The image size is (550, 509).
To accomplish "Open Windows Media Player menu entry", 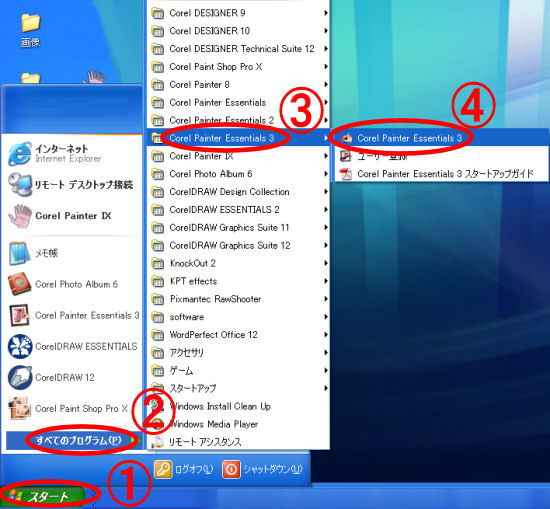I will (239, 424).
